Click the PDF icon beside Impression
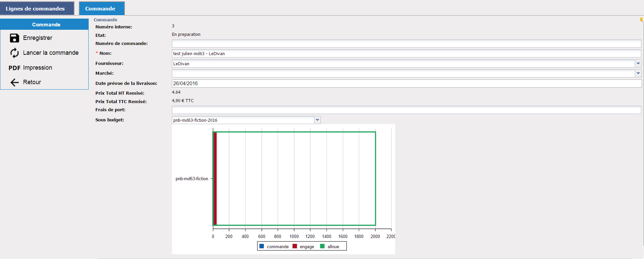The width and height of the screenshot is (644, 259). point(15,68)
